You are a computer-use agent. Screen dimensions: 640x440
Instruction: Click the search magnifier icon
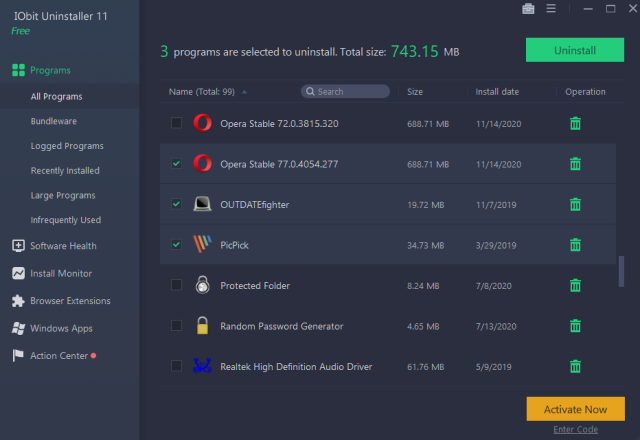pyautogui.click(x=310, y=91)
